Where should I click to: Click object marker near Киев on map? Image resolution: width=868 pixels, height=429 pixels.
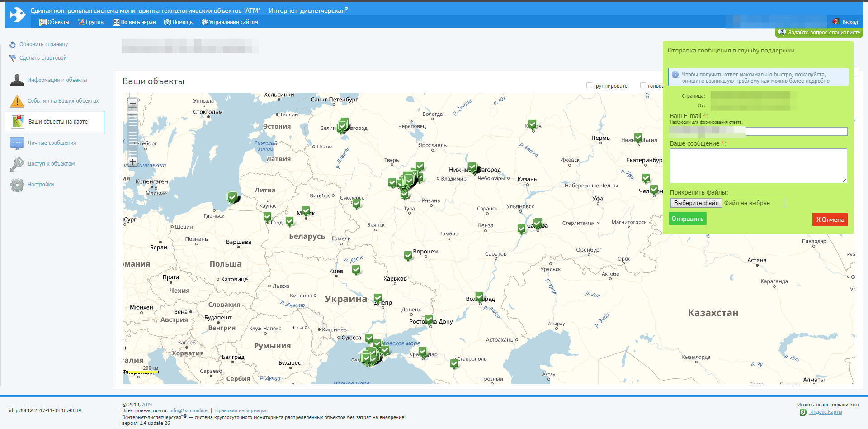click(x=356, y=270)
